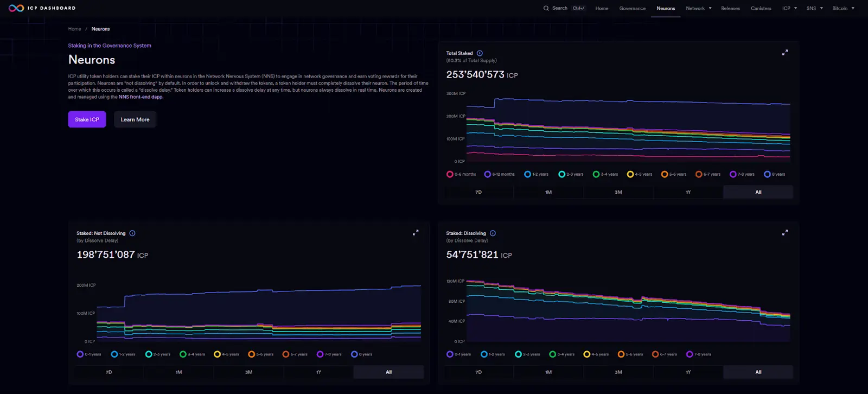Toggle 3-4 years in Staked: Dissolving legend

pyautogui.click(x=561, y=354)
